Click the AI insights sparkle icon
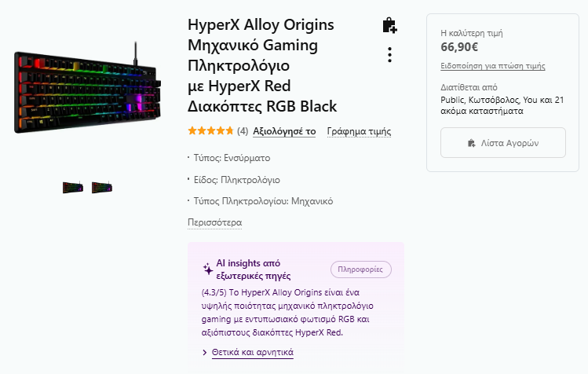 (208, 269)
